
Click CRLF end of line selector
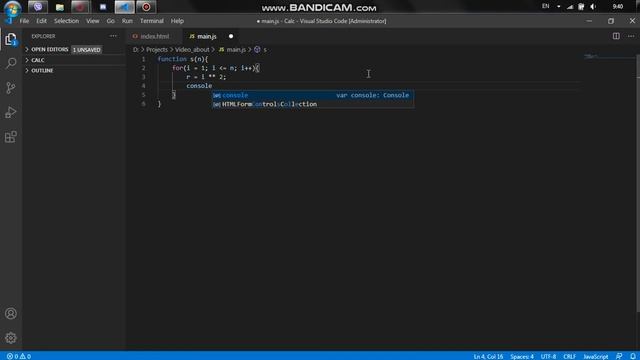pos(569,356)
